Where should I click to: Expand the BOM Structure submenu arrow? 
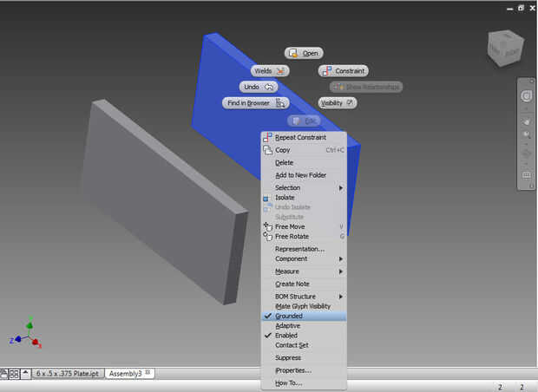tap(341, 297)
